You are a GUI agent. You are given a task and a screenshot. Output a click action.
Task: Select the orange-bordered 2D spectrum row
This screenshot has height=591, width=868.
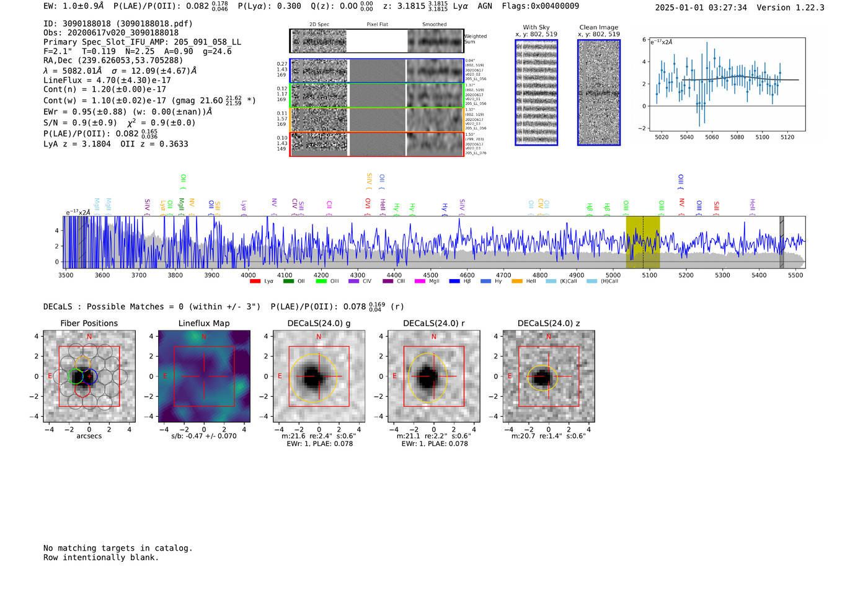(x=376, y=120)
